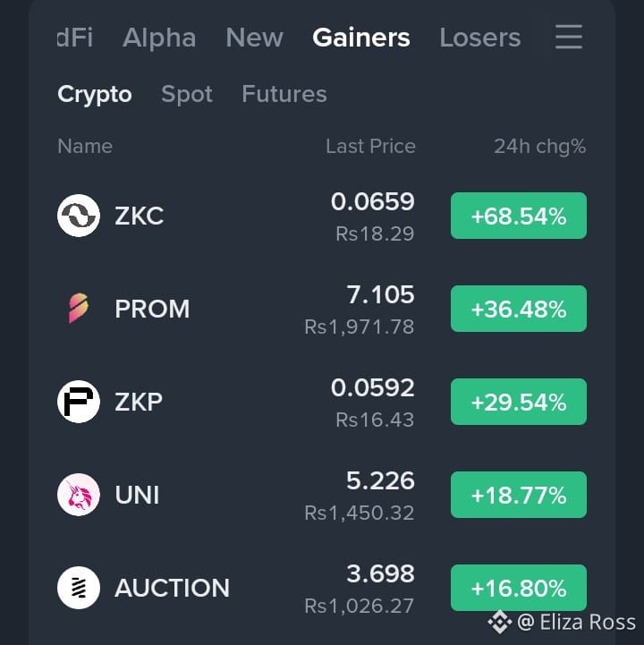Screen dimensions: 644x645
Task: Select the Crypto sub-tab
Action: point(95,95)
